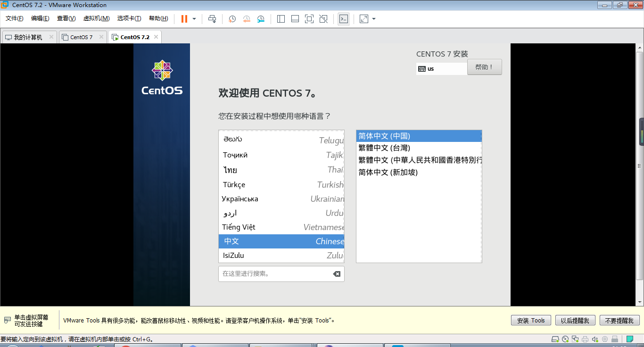Clear the language search with the backspace icon
The height and width of the screenshot is (347, 644).
point(337,274)
